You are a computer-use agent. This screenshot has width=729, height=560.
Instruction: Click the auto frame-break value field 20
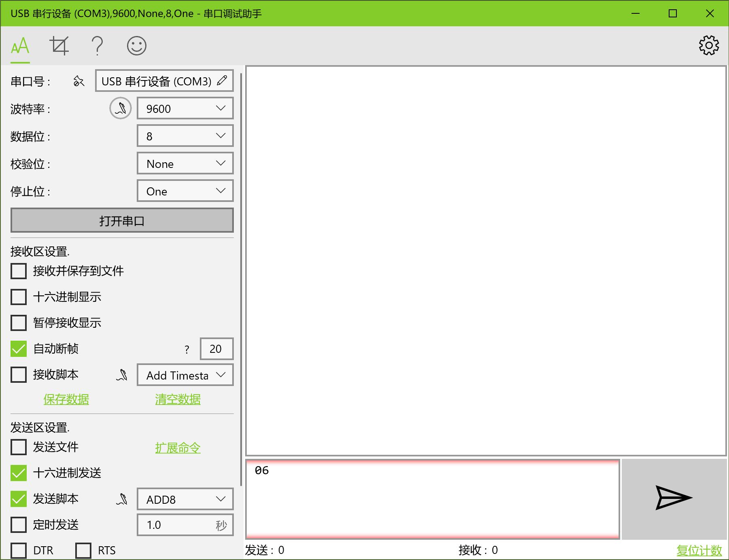(x=217, y=349)
